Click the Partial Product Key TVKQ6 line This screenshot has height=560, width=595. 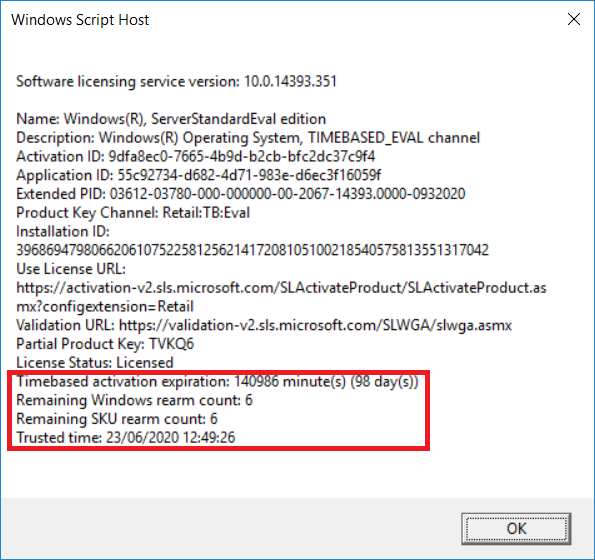[x=105, y=344]
